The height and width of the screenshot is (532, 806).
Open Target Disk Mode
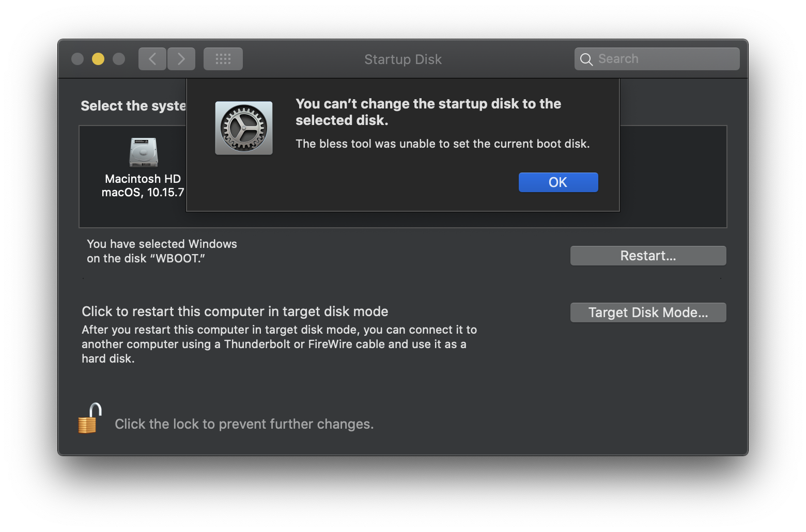point(648,312)
